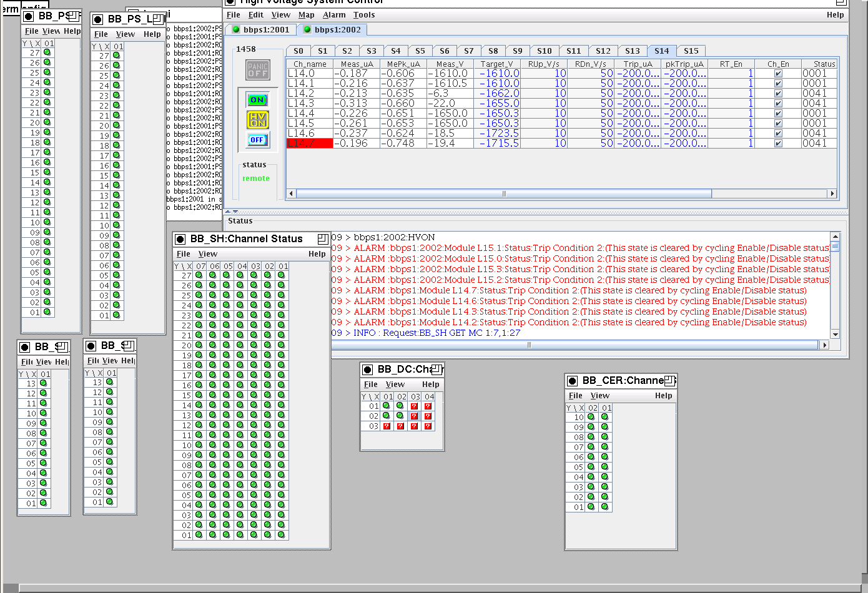Select BB_SH green indicator row 14 column 04
Viewport: 868px width, 593px height.
pyautogui.click(x=240, y=405)
